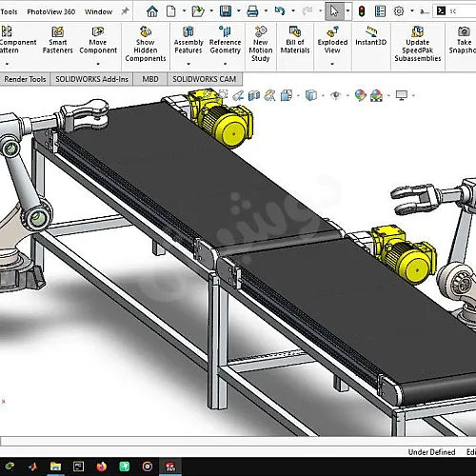
Task: Open the Options gear settings
Action: 399,11
